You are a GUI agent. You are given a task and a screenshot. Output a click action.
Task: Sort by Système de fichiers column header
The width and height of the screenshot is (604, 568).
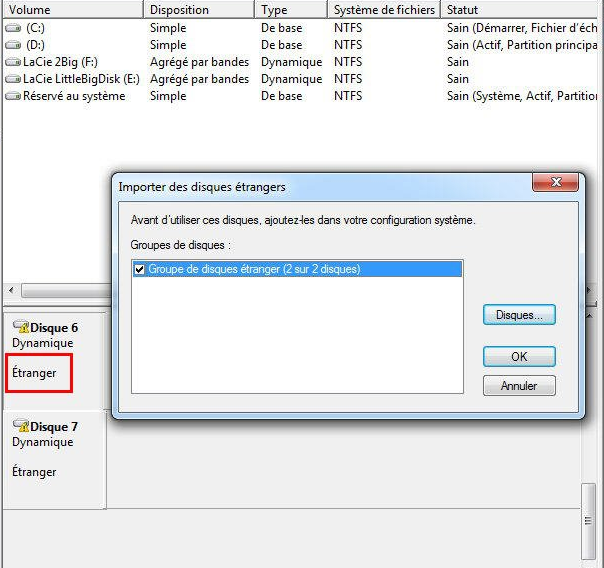click(x=384, y=9)
